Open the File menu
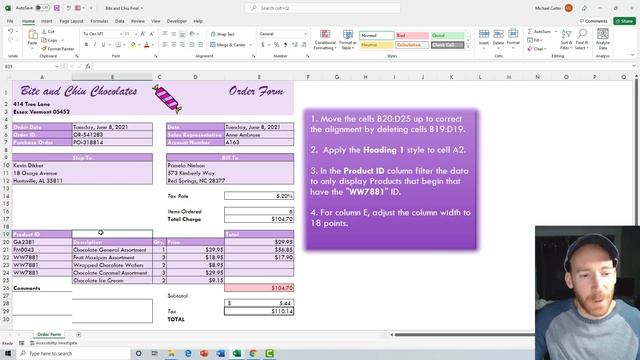The width and height of the screenshot is (640, 360). pos(10,21)
